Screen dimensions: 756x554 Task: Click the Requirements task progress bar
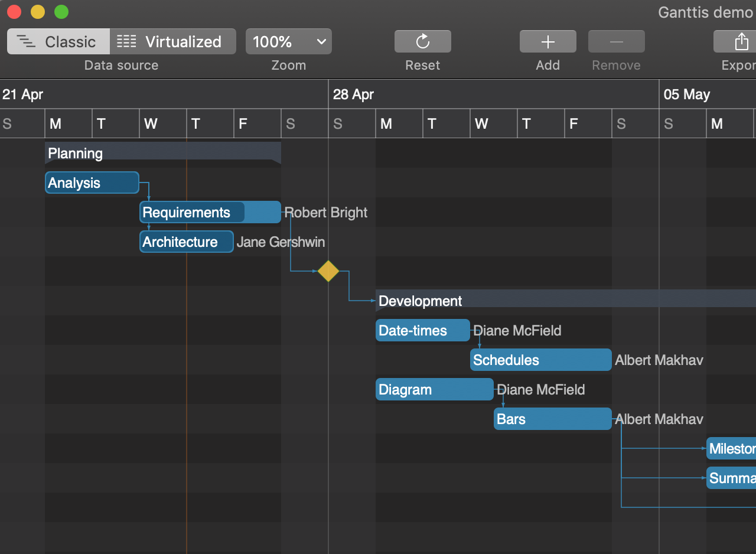point(192,212)
